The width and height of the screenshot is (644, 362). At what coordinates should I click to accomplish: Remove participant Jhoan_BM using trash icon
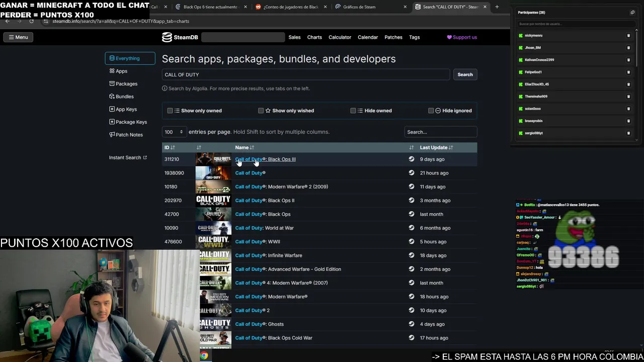628,48
